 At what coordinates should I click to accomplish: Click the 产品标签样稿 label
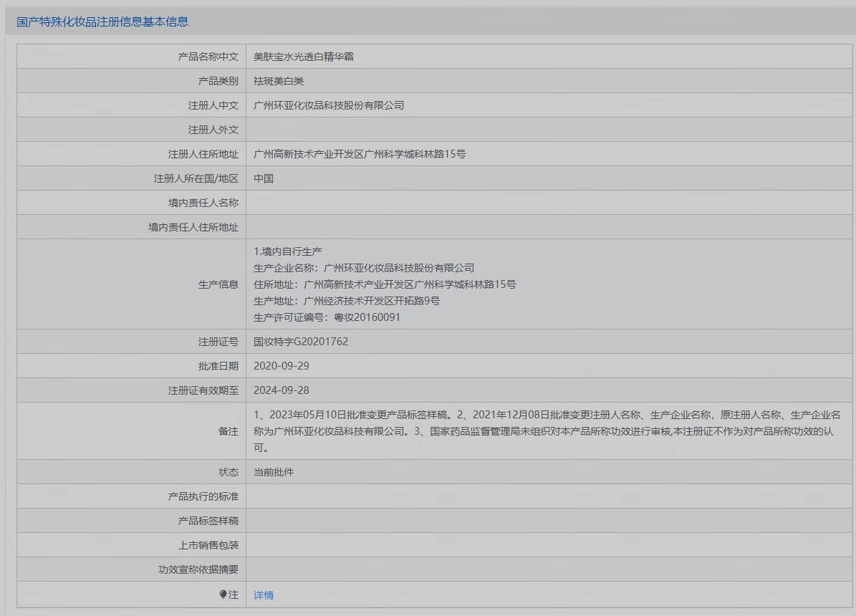click(208, 521)
